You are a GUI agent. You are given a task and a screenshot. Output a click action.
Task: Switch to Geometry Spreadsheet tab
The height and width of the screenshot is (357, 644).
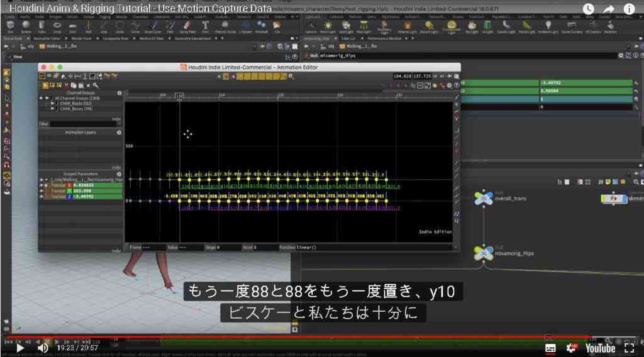click(x=192, y=38)
